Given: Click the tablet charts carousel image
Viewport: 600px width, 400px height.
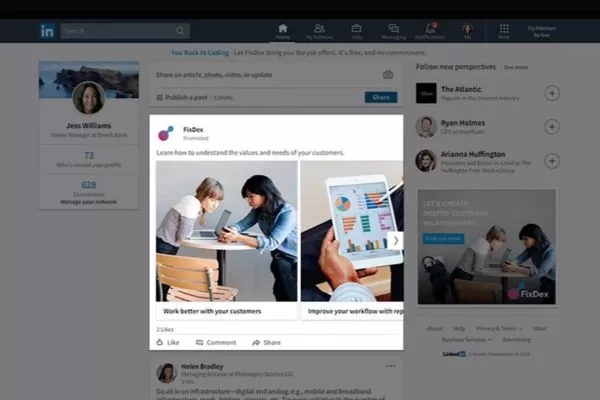Looking at the screenshot, I should [352, 231].
